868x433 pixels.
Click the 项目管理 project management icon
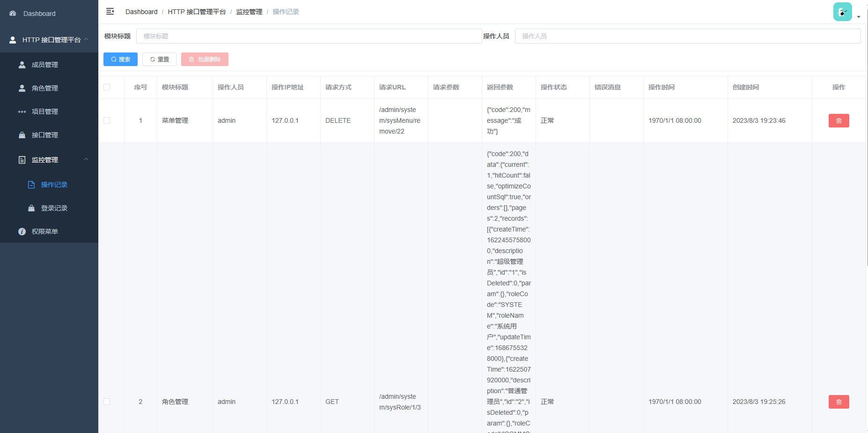click(22, 112)
